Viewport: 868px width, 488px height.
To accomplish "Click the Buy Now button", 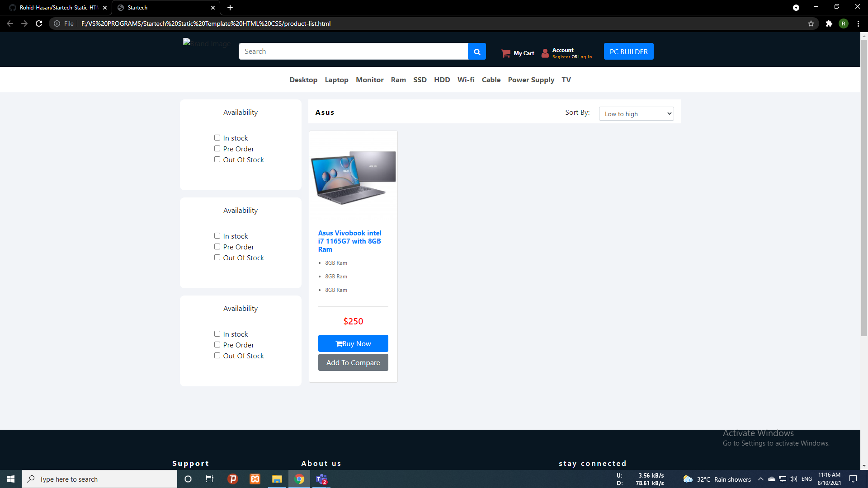I will click(353, 343).
